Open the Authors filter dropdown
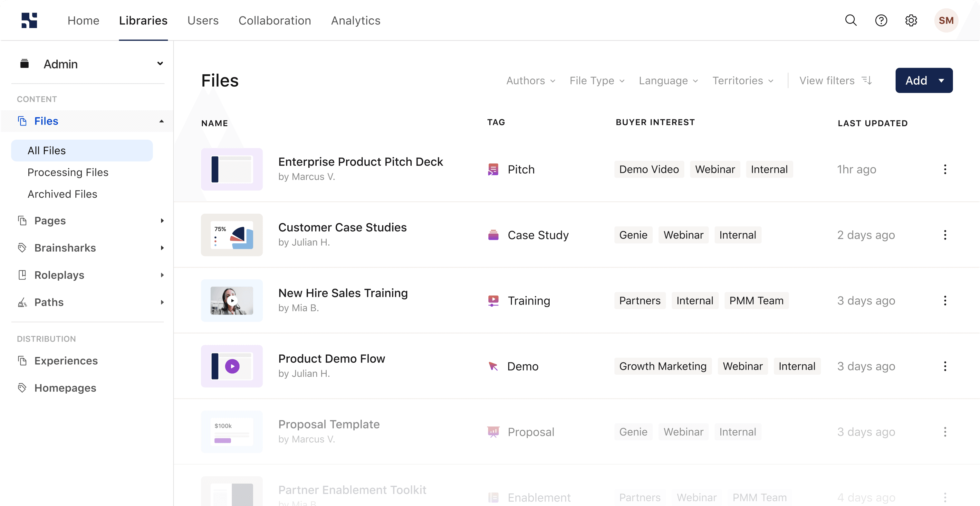 (531, 80)
